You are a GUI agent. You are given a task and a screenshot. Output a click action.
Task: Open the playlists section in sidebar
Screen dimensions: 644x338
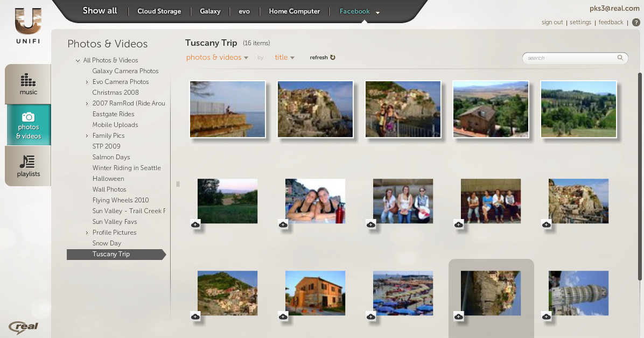(x=28, y=166)
